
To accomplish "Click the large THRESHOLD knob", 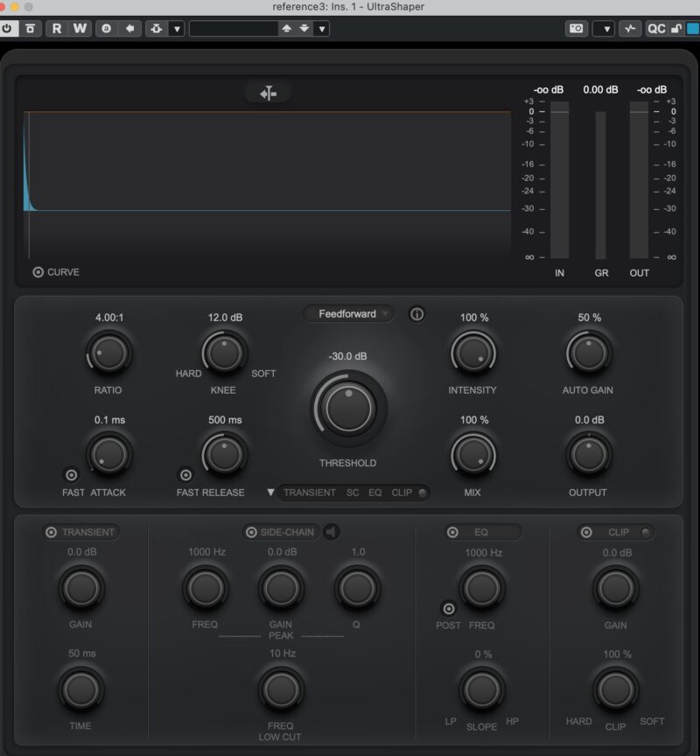I will tap(348, 409).
